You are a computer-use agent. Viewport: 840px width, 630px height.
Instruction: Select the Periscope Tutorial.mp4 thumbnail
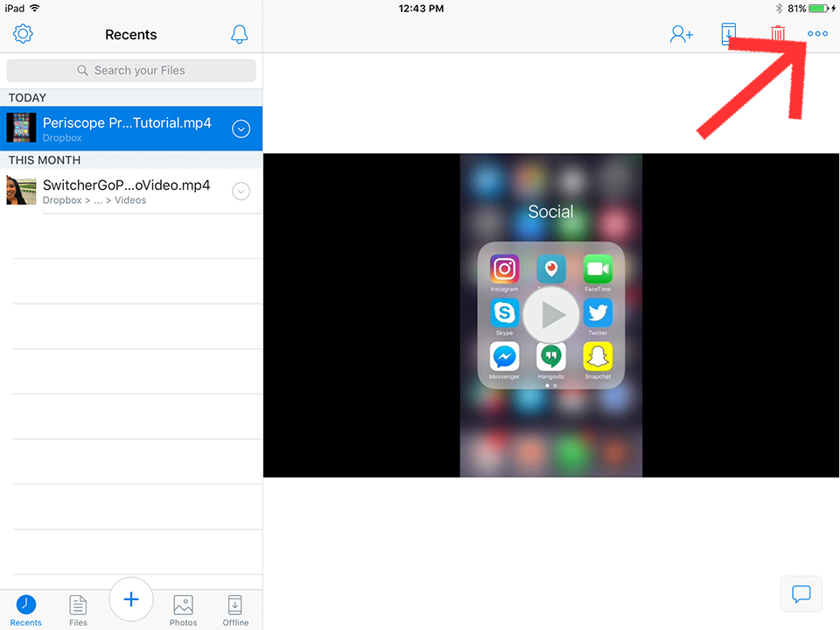[x=22, y=129]
